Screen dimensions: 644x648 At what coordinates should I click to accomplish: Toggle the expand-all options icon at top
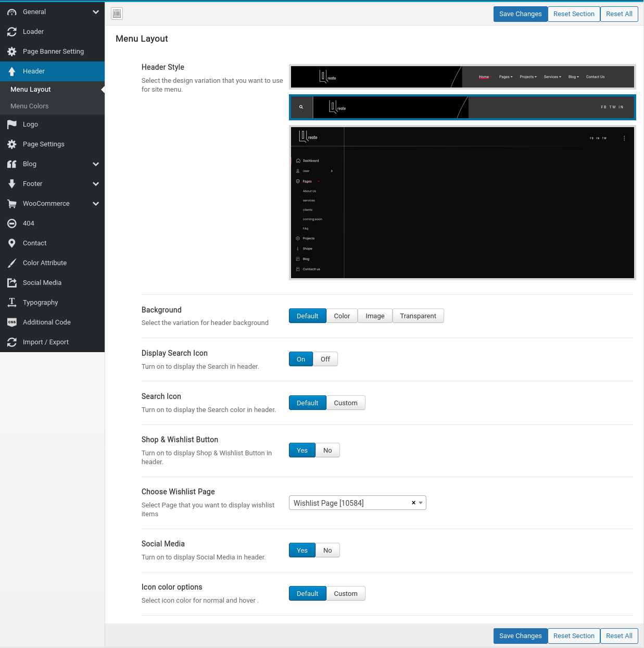117,14
